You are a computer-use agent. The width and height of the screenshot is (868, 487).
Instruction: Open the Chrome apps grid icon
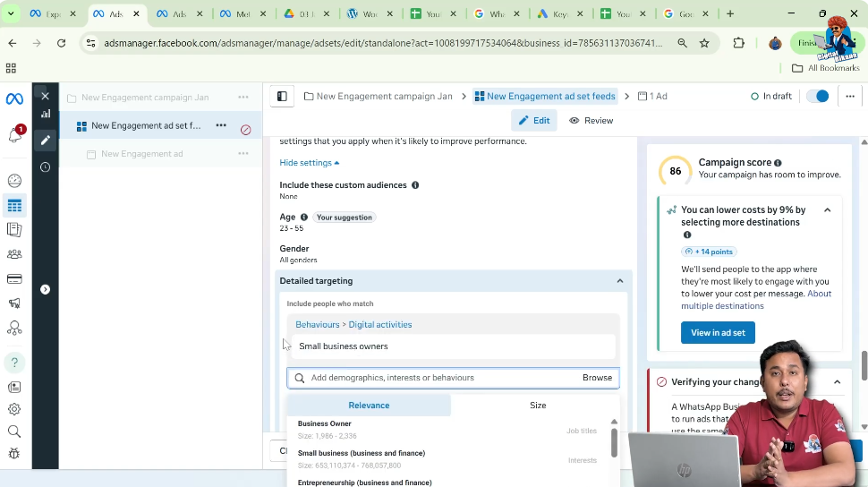[x=11, y=68]
